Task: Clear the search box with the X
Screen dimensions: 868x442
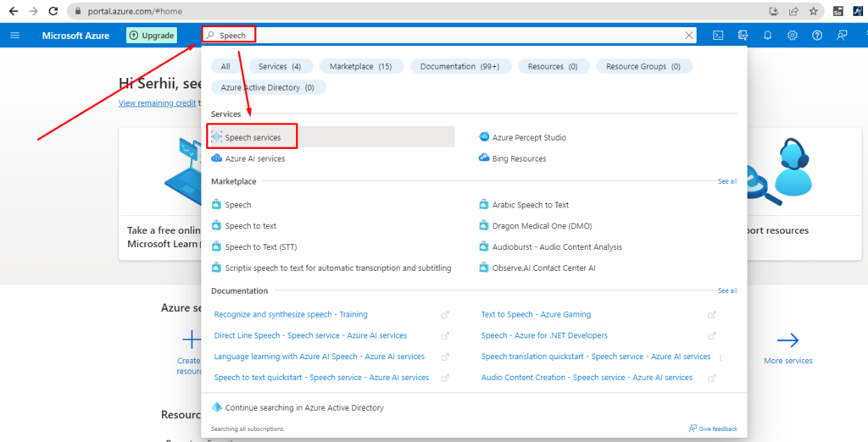Action: click(688, 36)
